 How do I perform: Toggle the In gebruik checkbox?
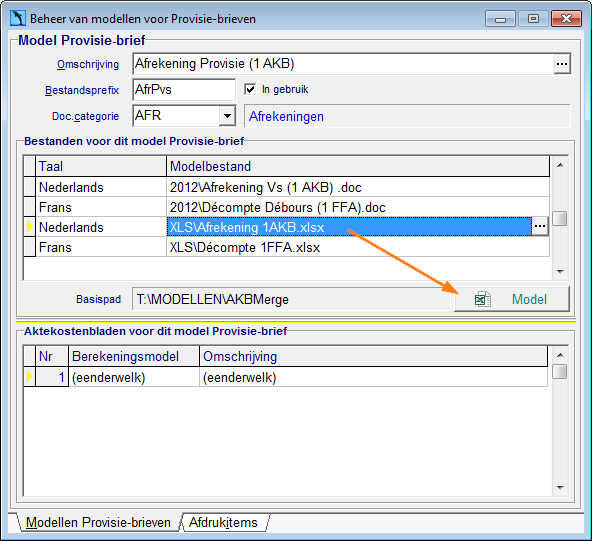click(x=250, y=89)
